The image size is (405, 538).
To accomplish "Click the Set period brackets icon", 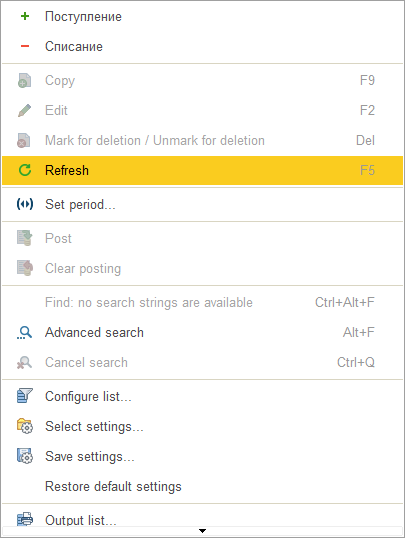I will (25, 204).
